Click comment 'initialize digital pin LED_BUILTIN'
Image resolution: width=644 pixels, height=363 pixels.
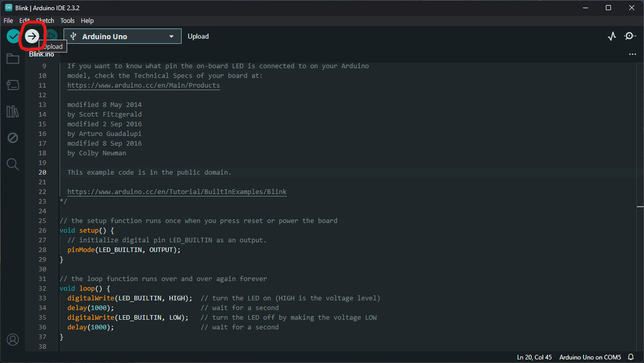(x=167, y=240)
